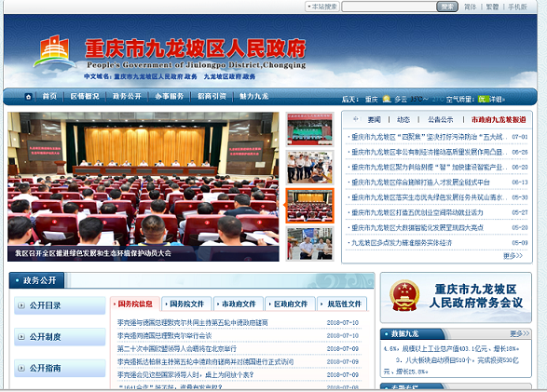Click the cloudy weather icon

[x=387, y=99]
